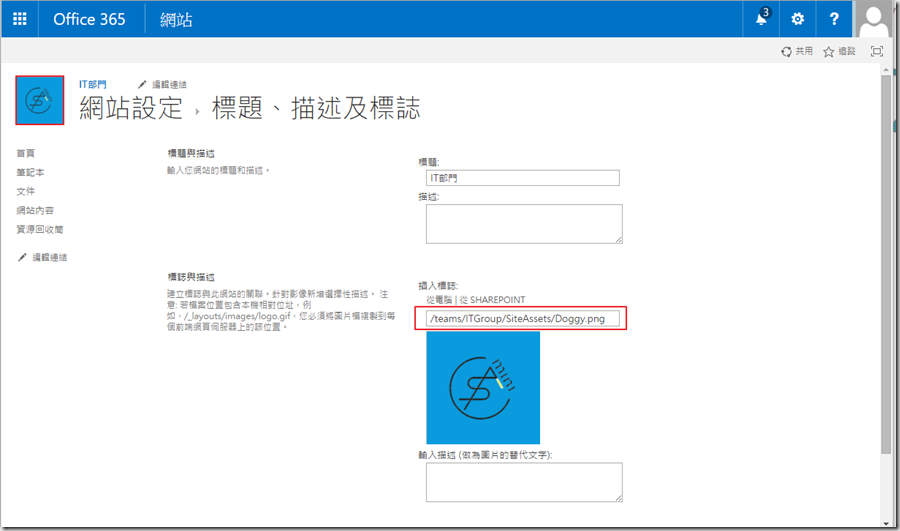
Task: Open notifications bell with 3 alerts
Action: pyautogui.click(x=762, y=19)
